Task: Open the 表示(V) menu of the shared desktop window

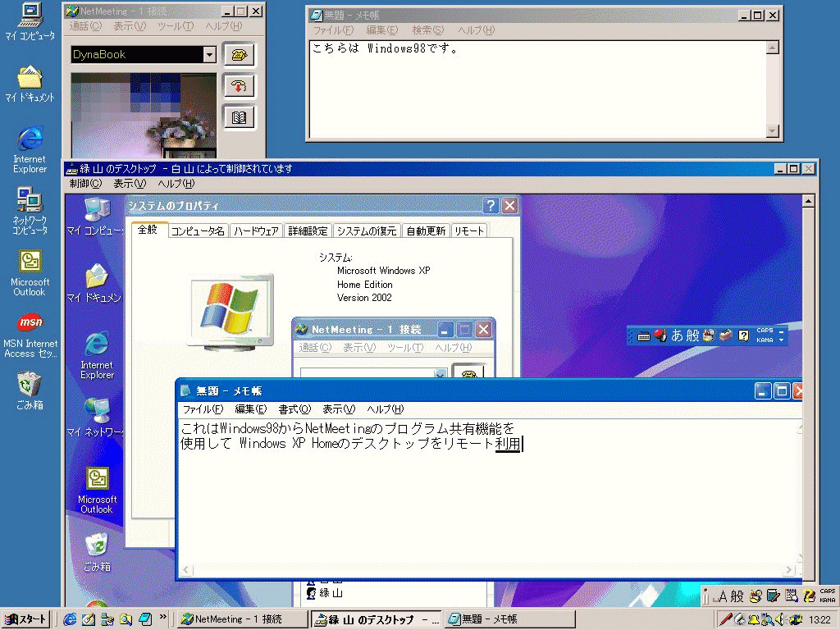Action: tap(130, 184)
